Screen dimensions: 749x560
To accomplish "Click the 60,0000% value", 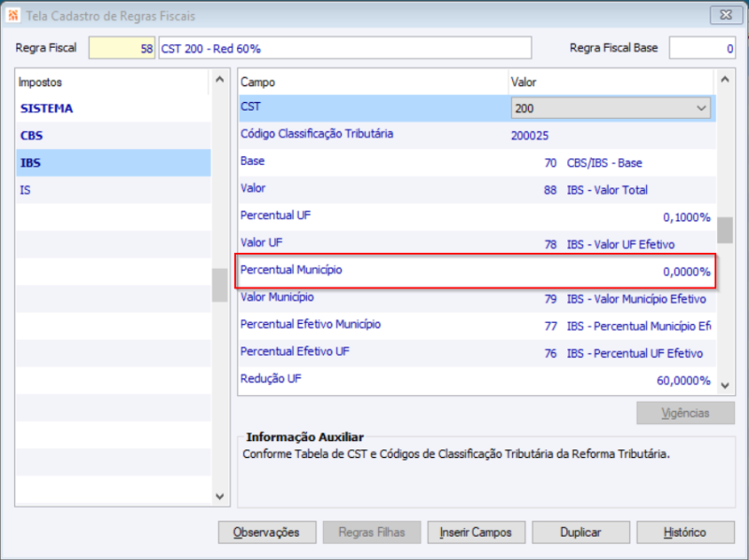I will 683,381.
